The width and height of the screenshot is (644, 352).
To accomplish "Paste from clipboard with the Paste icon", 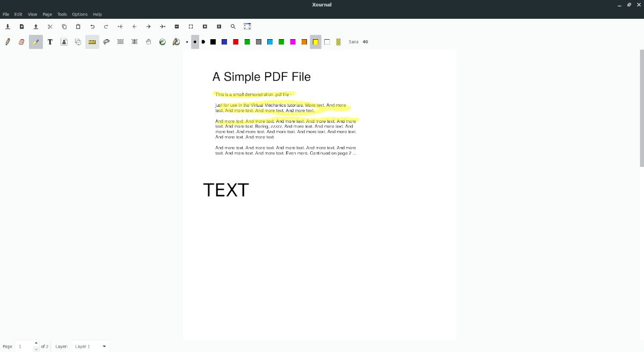I will point(78,26).
